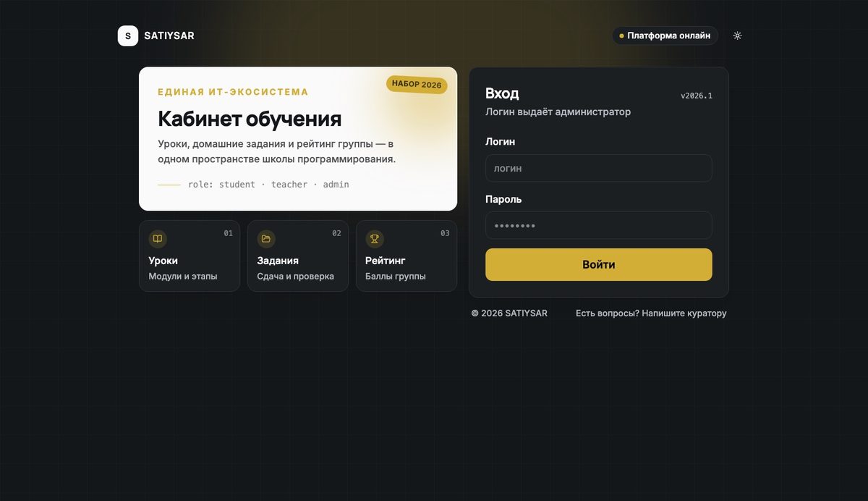Viewport: 868px width, 501px height.
Task: Click the НАБОР 2026 badge
Action: click(x=417, y=85)
